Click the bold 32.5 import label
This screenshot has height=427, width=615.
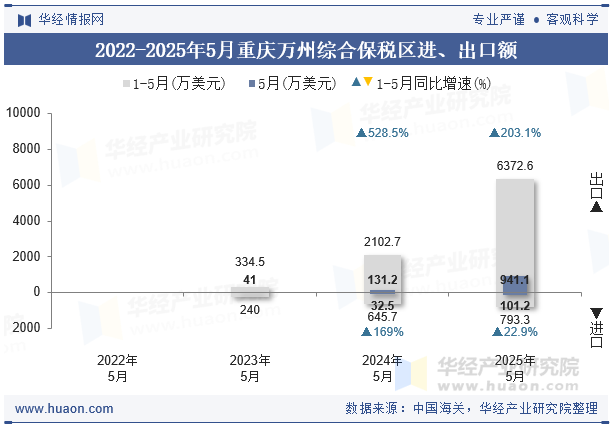pos(382,306)
